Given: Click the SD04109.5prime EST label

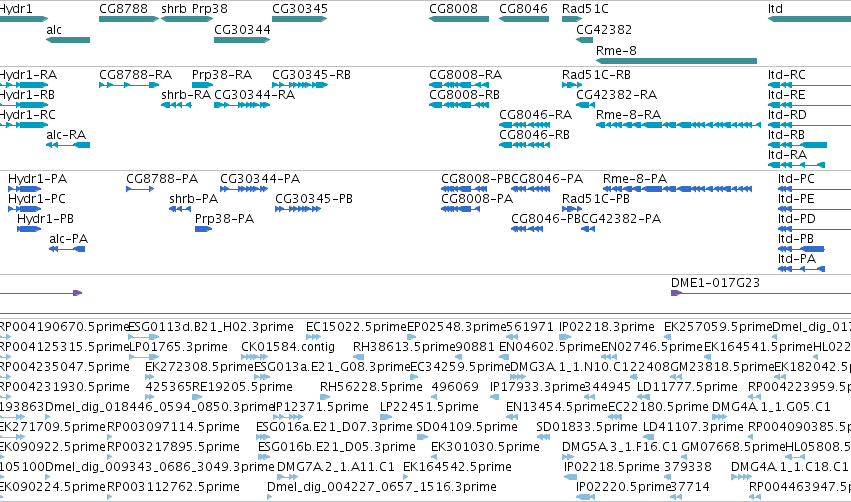Looking at the screenshot, I should (467, 428).
